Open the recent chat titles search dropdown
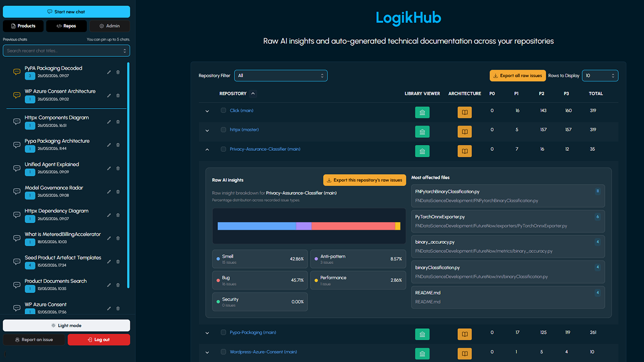 point(66,51)
